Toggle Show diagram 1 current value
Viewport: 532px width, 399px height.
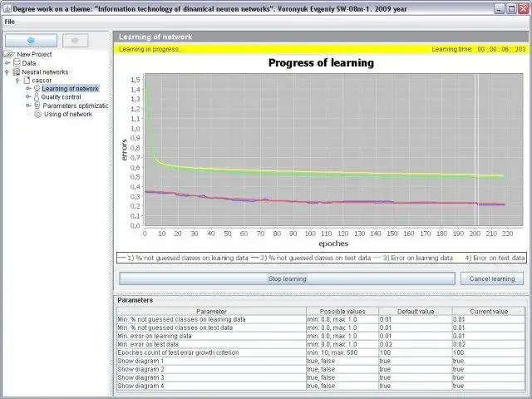coord(487,362)
